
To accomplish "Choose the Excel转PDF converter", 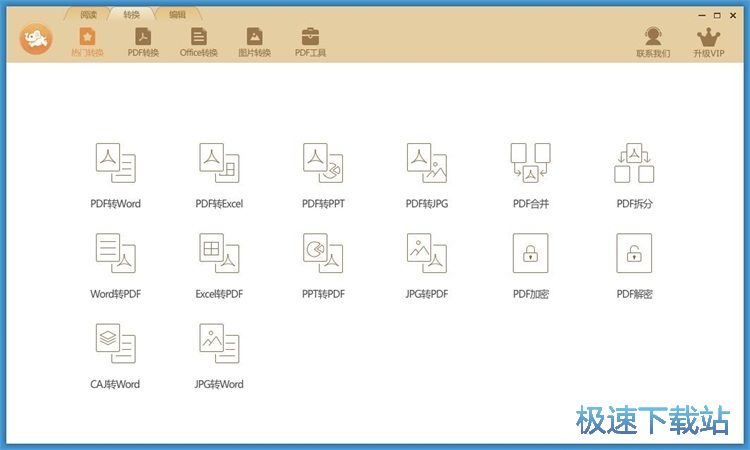I will [219, 265].
